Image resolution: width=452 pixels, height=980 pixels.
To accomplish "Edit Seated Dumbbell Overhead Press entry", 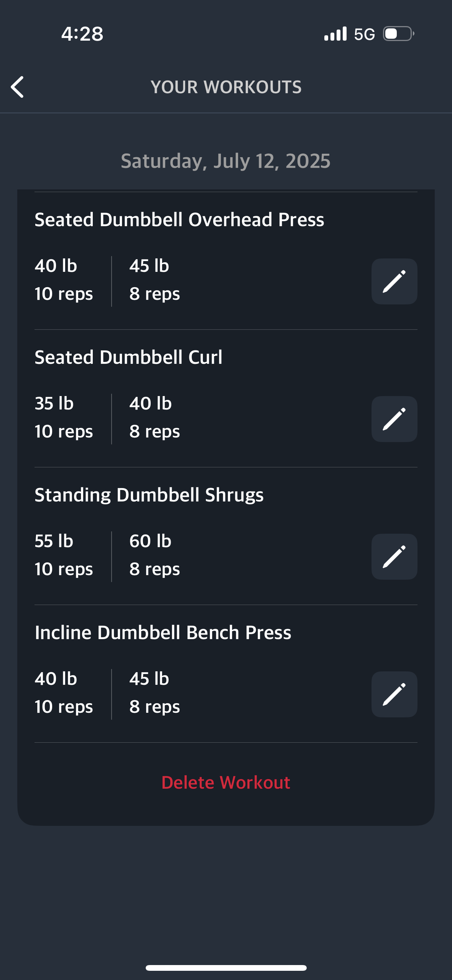I will pos(394,281).
